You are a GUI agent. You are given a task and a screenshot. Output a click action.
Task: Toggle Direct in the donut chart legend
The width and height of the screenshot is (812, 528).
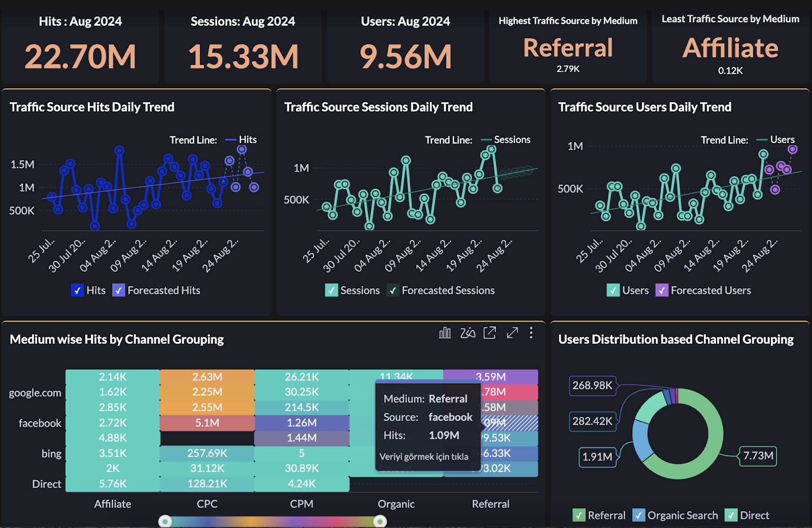point(731,515)
